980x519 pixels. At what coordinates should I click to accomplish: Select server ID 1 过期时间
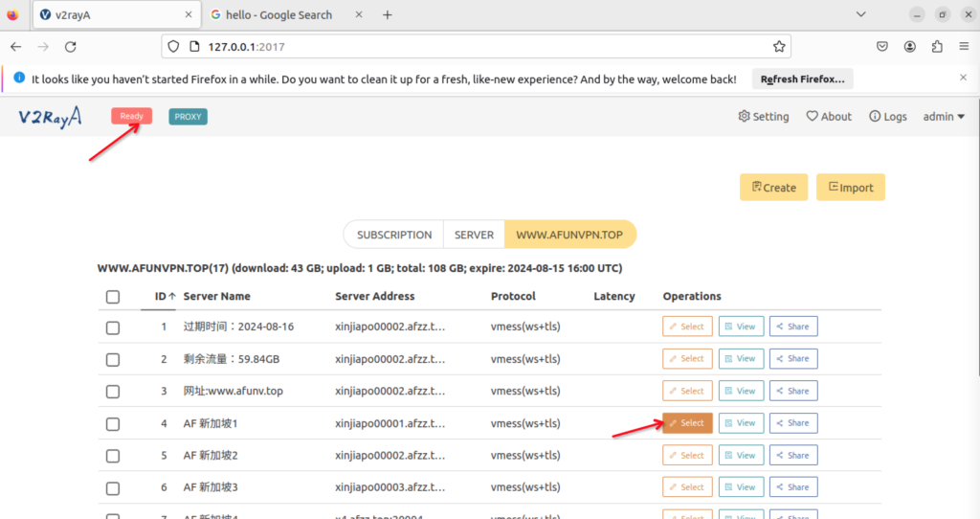click(687, 327)
